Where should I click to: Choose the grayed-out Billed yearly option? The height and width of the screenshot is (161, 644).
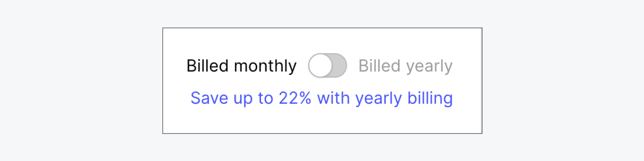click(405, 66)
